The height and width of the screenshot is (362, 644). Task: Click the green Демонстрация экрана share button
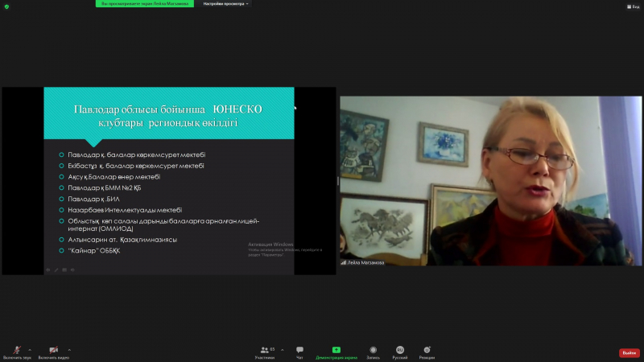click(336, 350)
